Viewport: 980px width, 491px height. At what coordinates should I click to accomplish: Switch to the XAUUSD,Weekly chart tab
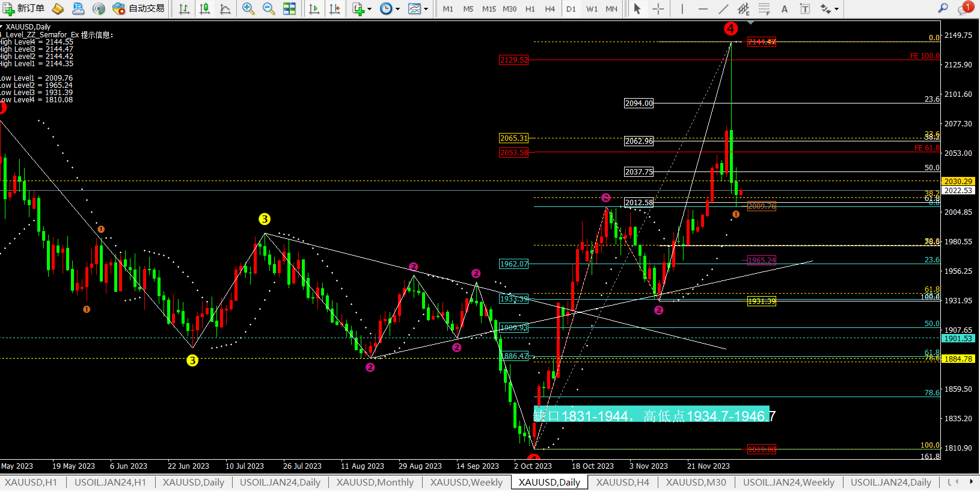coord(467,482)
